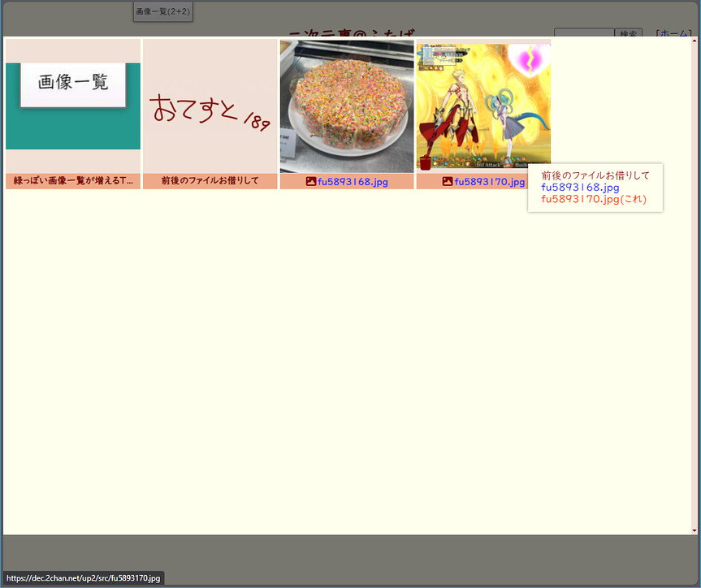Open the sprinkle cake photo thumbnail
The image size is (701, 588).
tap(347, 106)
